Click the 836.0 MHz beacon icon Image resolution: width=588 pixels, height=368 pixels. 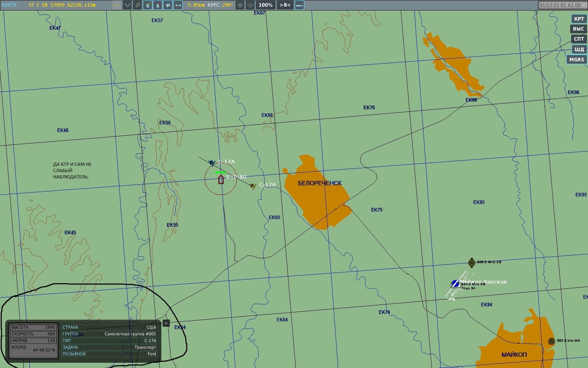pos(472,263)
